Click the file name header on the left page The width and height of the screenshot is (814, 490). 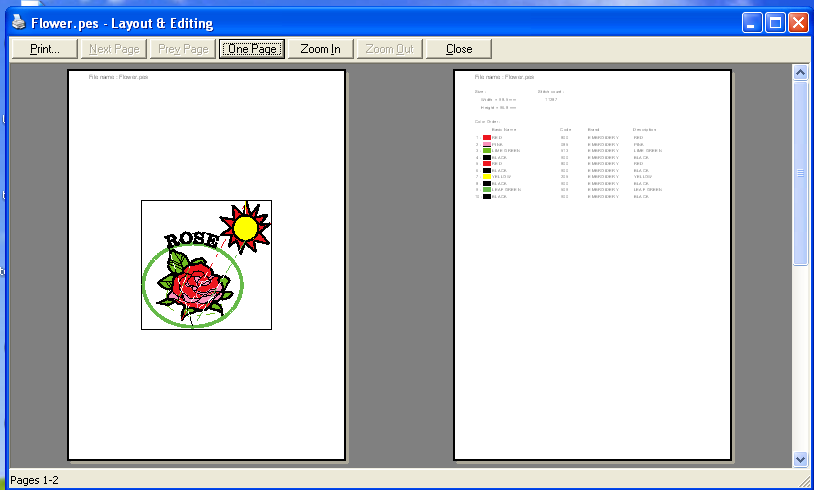click(118, 77)
